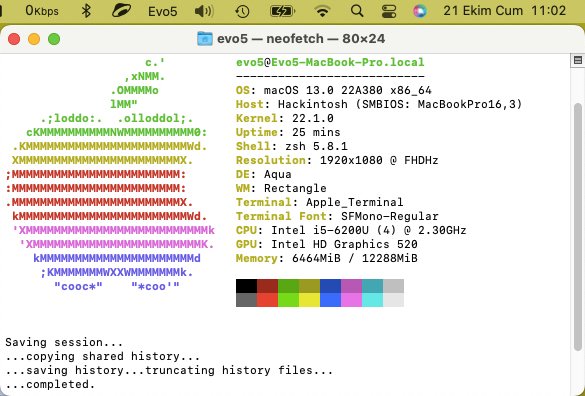This screenshot has height=396, width=585.
Task: Toggle the split pane button above scrollbar
Action: click(x=578, y=60)
